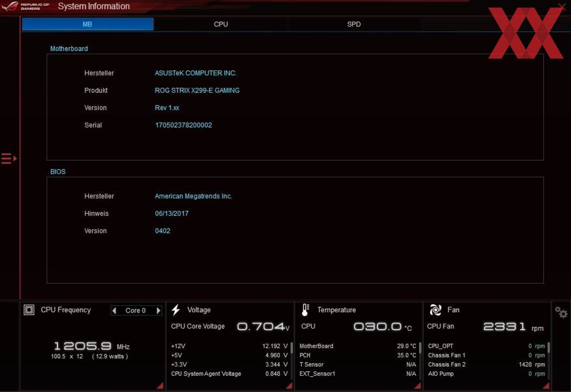The image size is (571, 392).
Task: Click the Temperature thermometer icon
Action: pyautogui.click(x=306, y=310)
